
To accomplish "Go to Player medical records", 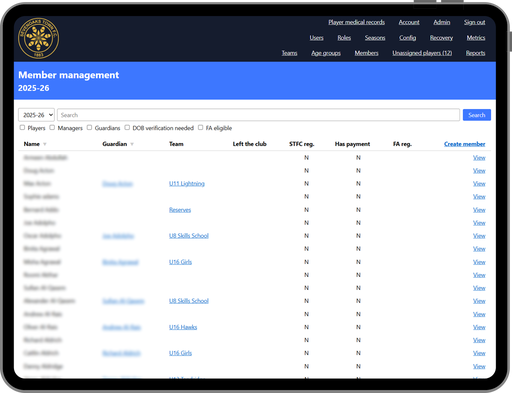I will pyautogui.click(x=356, y=22).
